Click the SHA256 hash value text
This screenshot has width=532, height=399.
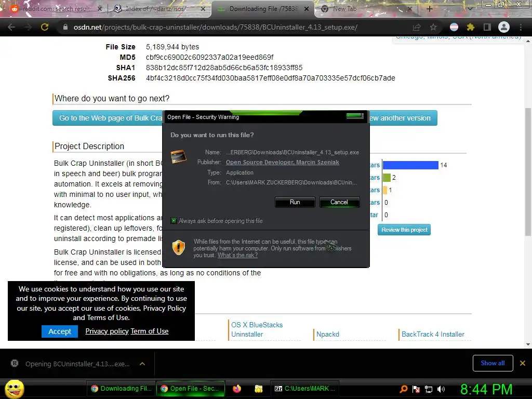[270, 78]
